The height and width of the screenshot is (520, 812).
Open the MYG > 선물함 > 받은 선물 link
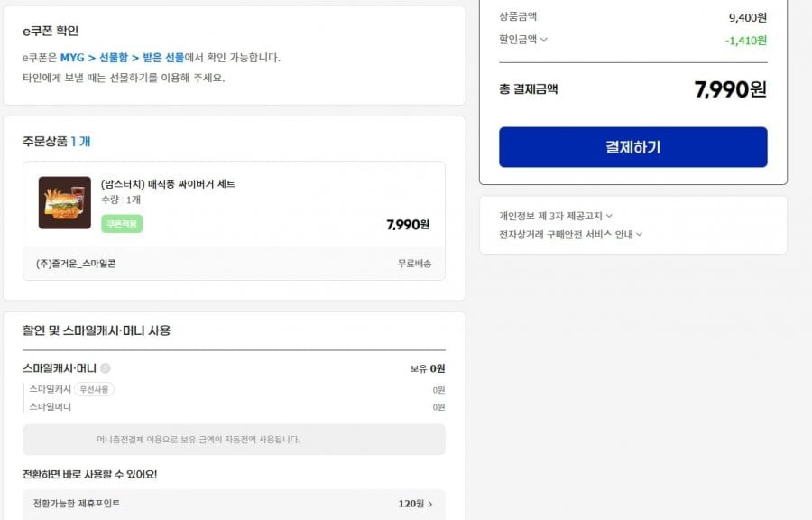click(122, 58)
